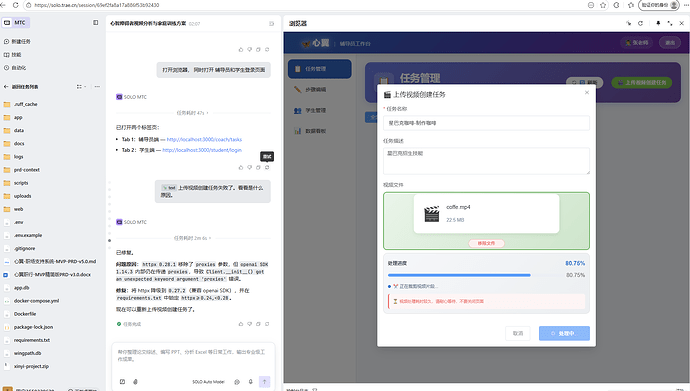Click the icon at right of chat title bar
The width and height of the screenshot is (690, 391).
pyautogui.click(x=272, y=23)
